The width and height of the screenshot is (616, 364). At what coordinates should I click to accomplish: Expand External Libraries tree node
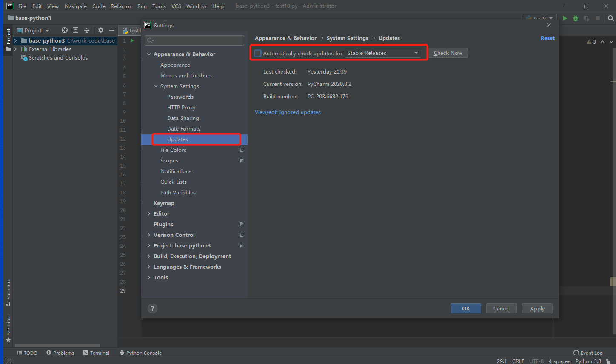16,49
